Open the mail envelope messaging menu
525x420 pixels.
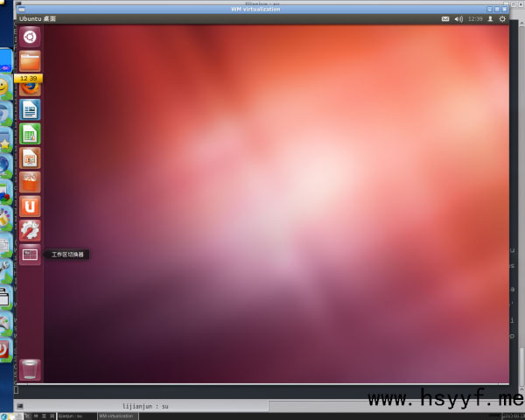444,18
